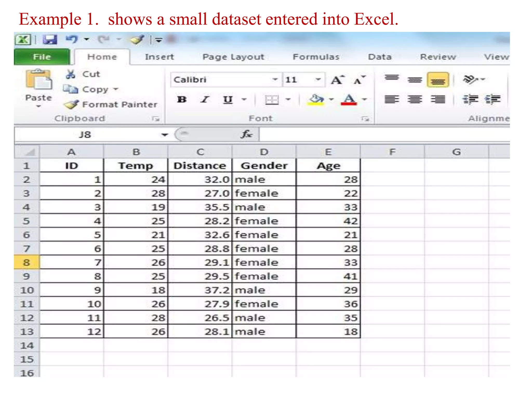The height and width of the screenshot is (399, 532).
Task: Increase font size with large A
Action: click(x=338, y=80)
